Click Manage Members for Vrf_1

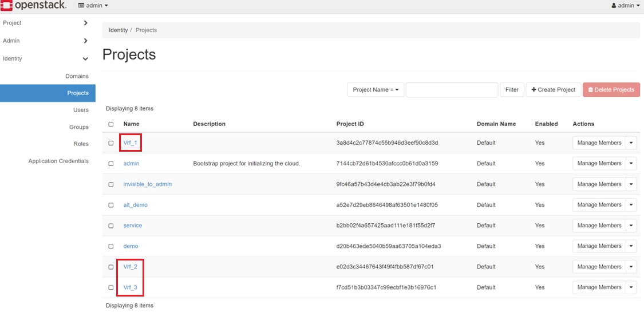[x=599, y=143]
